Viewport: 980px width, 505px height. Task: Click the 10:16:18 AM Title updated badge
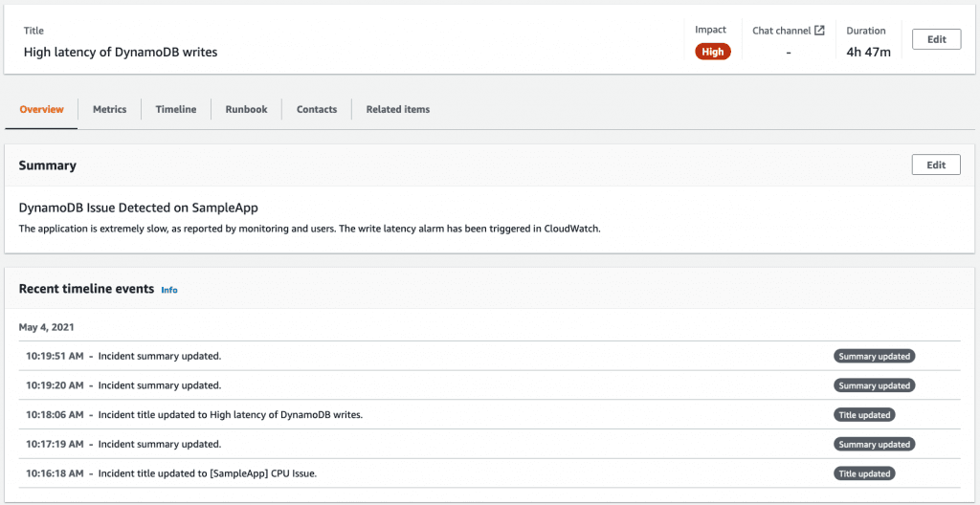click(x=864, y=473)
